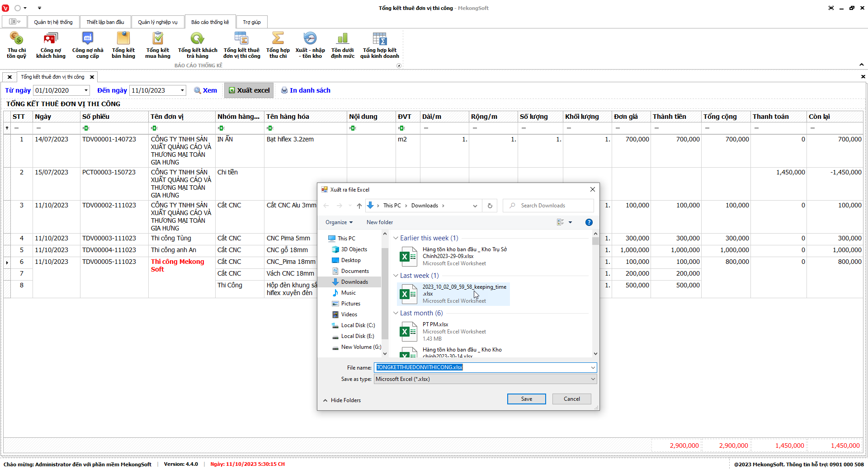Screen dimensions: 868x469
Task: Open the Thu chi tồn quỹ report
Action: [x=16, y=45]
